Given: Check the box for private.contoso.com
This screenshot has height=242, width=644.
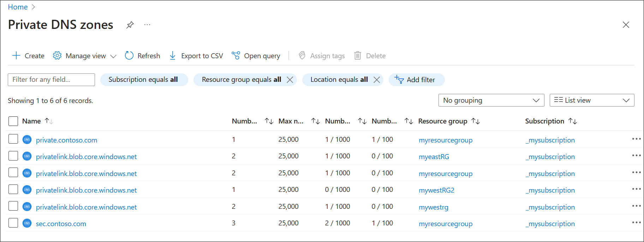Looking at the screenshot, I should [13, 139].
